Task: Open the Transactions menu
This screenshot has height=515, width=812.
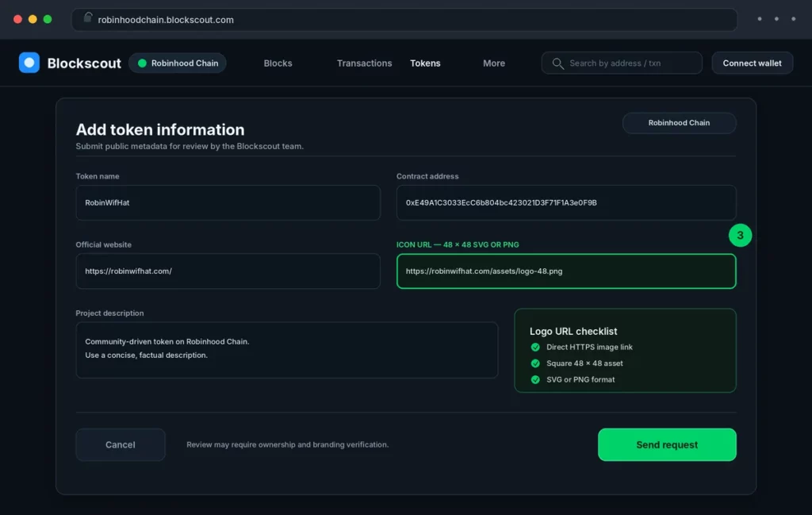Action: [364, 63]
